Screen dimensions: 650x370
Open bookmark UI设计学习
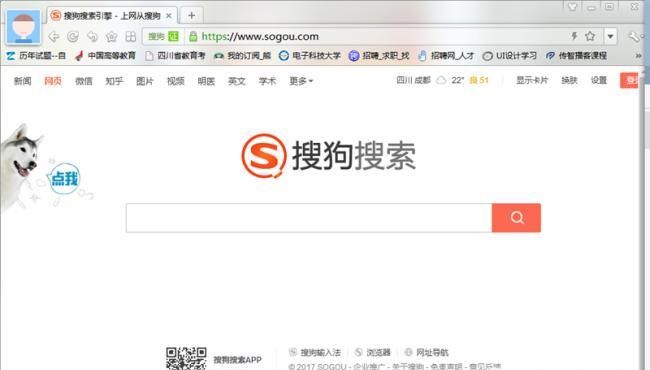pos(509,56)
